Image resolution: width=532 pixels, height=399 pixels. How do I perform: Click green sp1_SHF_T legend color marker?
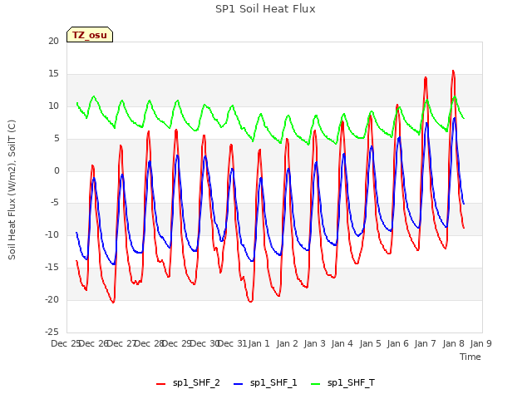(x=316, y=384)
